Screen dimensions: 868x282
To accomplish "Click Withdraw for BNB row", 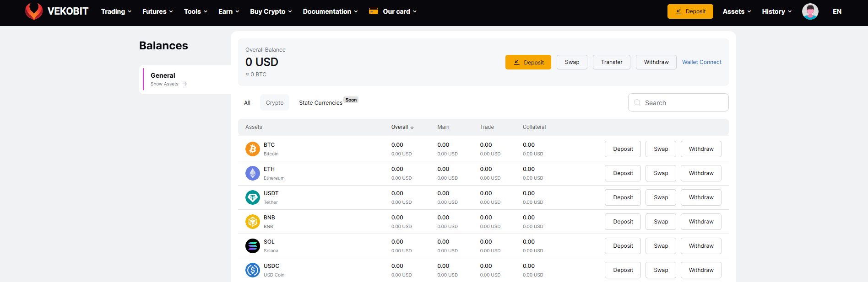I will (701, 222).
